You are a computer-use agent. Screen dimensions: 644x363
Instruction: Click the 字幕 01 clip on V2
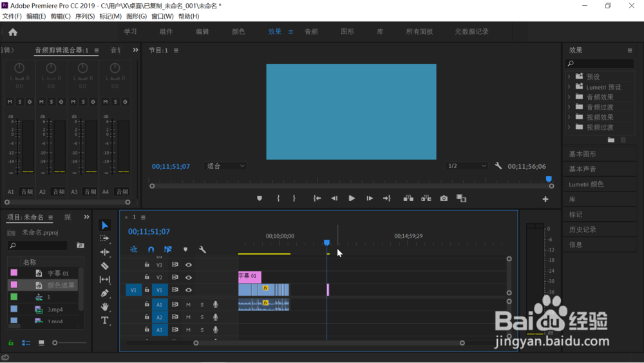point(250,277)
